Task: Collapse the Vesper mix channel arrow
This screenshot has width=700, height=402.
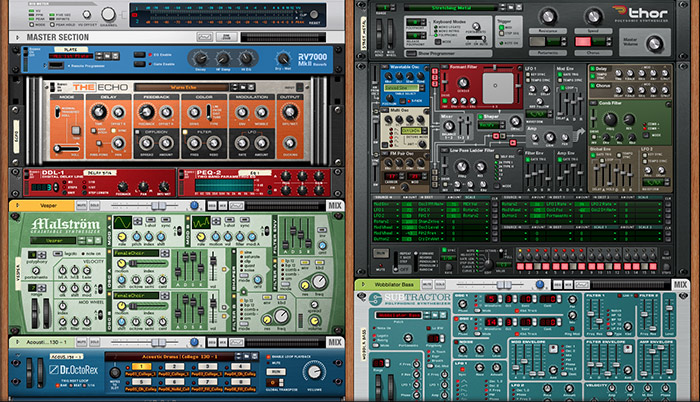Action: click(17, 205)
